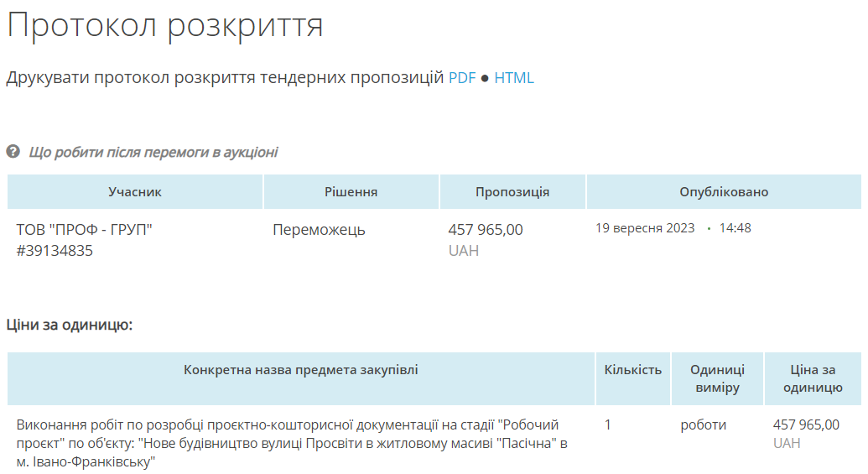Click the procurement item description text

tap(292, 443)
